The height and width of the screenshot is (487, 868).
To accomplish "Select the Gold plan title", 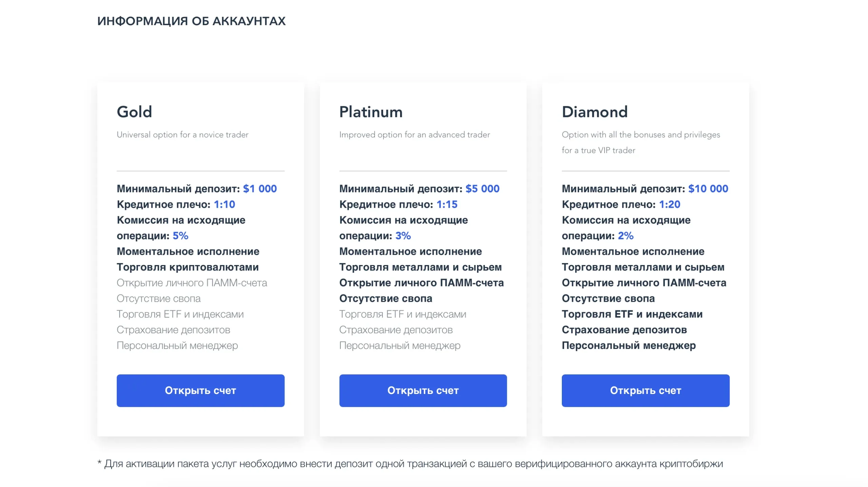I will 134,112.
